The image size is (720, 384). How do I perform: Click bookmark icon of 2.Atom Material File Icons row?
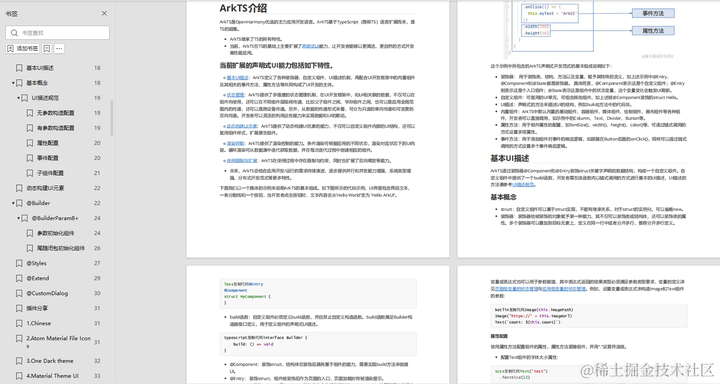(19, 339)
